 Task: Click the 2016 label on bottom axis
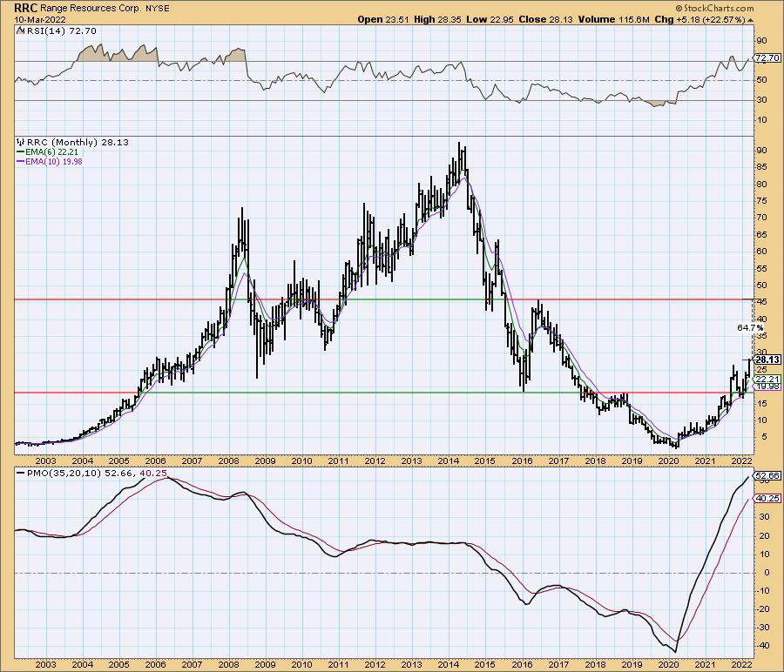tap(522, 664)
